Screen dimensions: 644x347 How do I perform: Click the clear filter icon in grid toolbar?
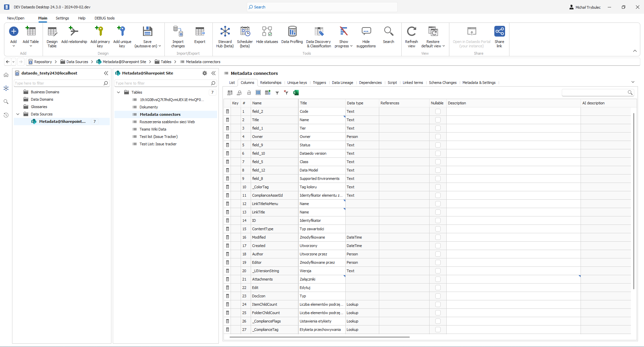286,93
